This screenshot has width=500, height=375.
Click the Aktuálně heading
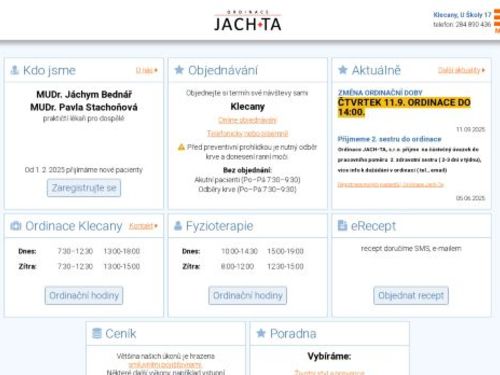(376, 70)
